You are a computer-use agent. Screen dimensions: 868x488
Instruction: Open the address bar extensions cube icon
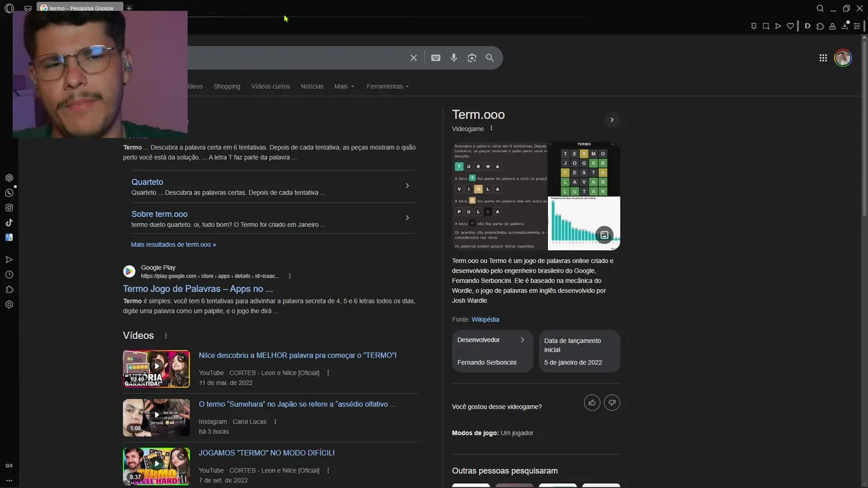[820, 26]
